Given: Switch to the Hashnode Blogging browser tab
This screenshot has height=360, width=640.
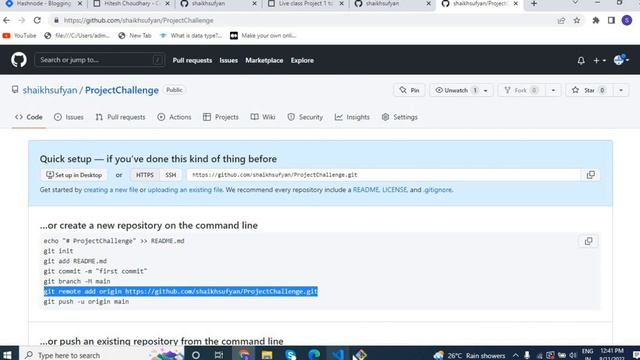Looking at the screenshot, I should pyautogui.click(x=43, y=4).
